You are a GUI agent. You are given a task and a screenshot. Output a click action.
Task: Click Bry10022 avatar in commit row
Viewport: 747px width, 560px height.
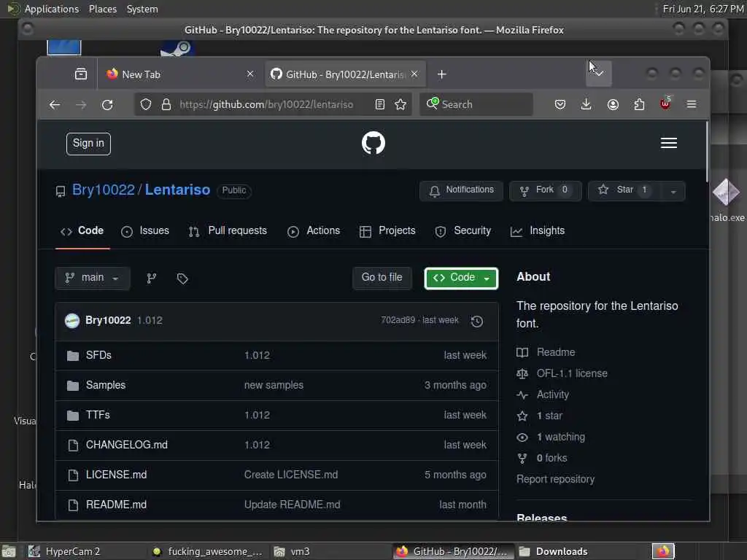click(72, 321)
